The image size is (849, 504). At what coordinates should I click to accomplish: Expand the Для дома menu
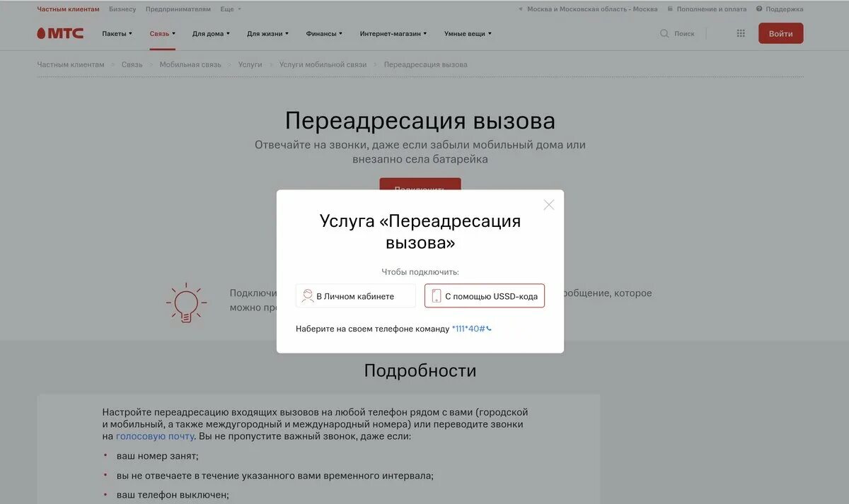pyautogui.click(x=211, y=33)
